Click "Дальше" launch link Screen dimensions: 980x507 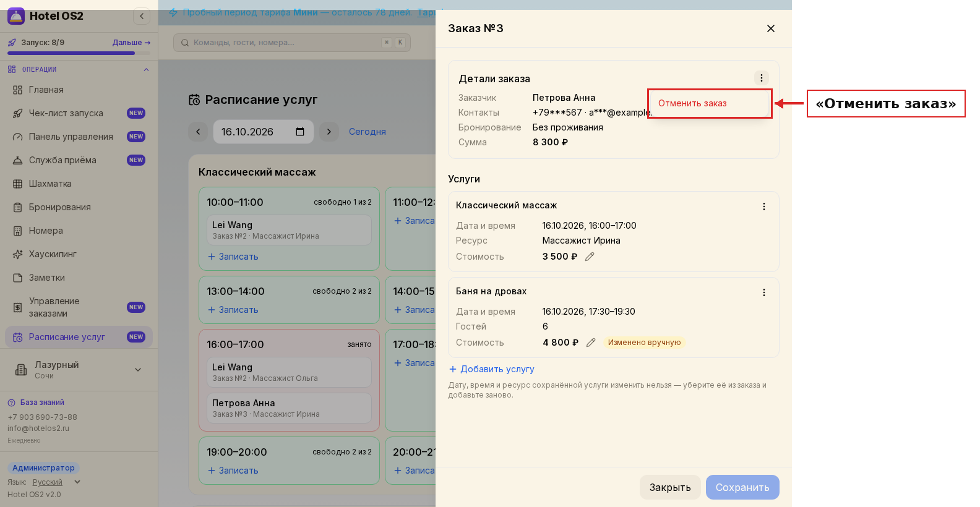[x=131, y=43]
